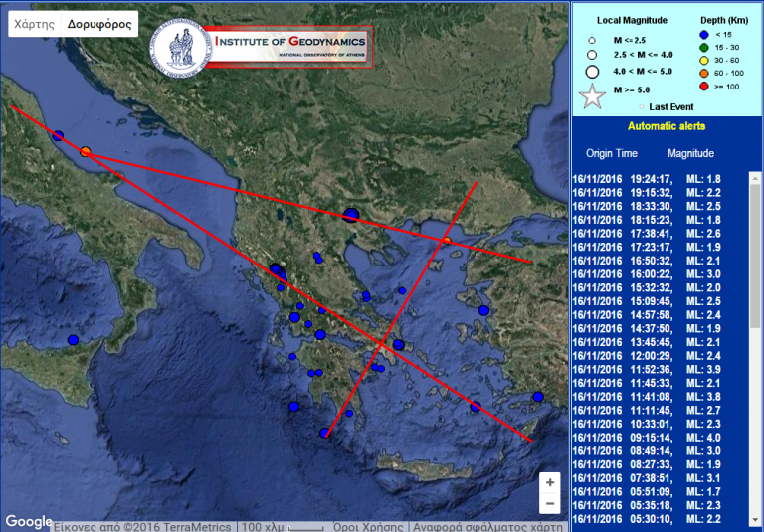764x532 pixels.
Task: Click the green 15 - 30 km depth swatch
Action: tap(704, 48)
